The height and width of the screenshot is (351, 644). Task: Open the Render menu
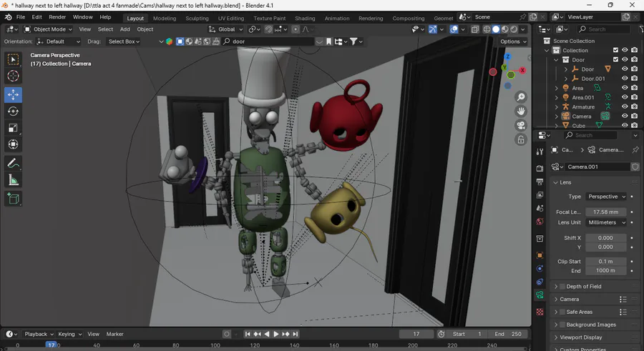57,17
